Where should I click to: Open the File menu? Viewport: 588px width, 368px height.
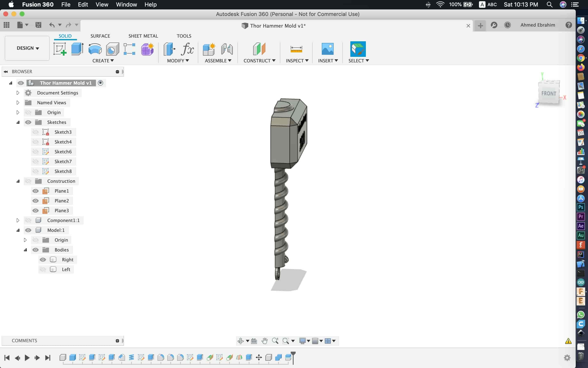coord(66,4)
